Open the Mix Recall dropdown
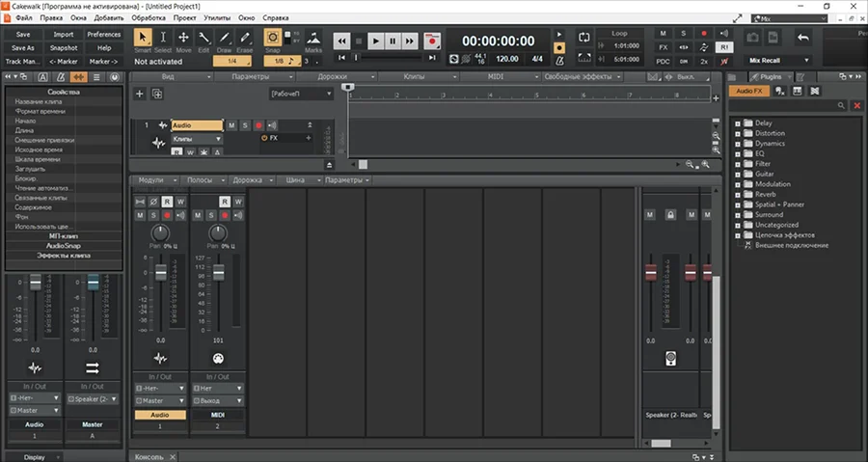868x462 pixels. [x=778, y=61]
